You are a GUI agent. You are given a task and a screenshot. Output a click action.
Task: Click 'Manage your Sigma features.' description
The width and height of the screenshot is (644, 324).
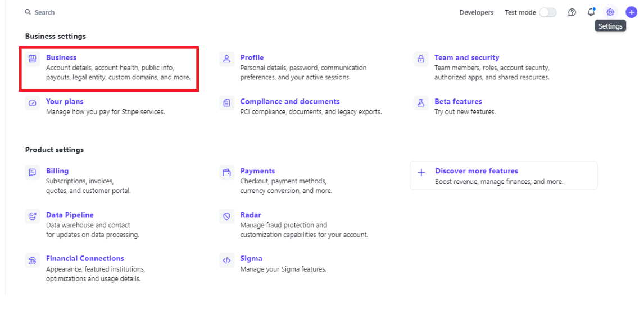283,269
